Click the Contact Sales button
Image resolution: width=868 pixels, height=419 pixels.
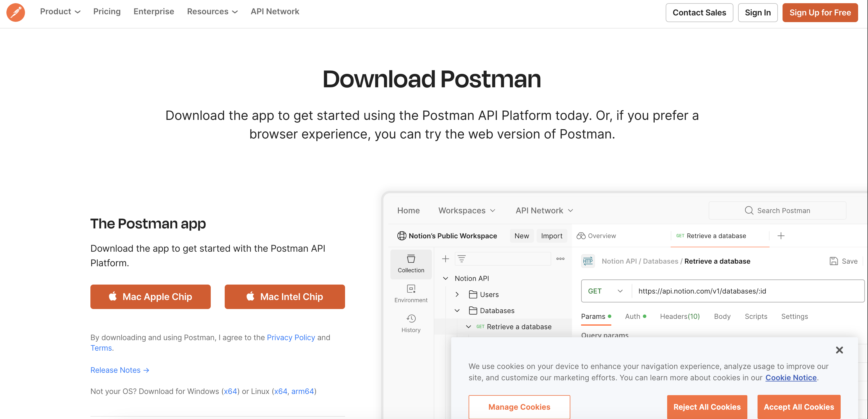pyautogui.click(x=699, y=13)
